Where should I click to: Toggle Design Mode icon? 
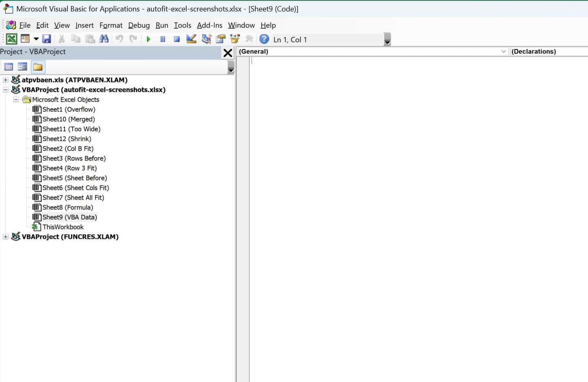(191, 39)
